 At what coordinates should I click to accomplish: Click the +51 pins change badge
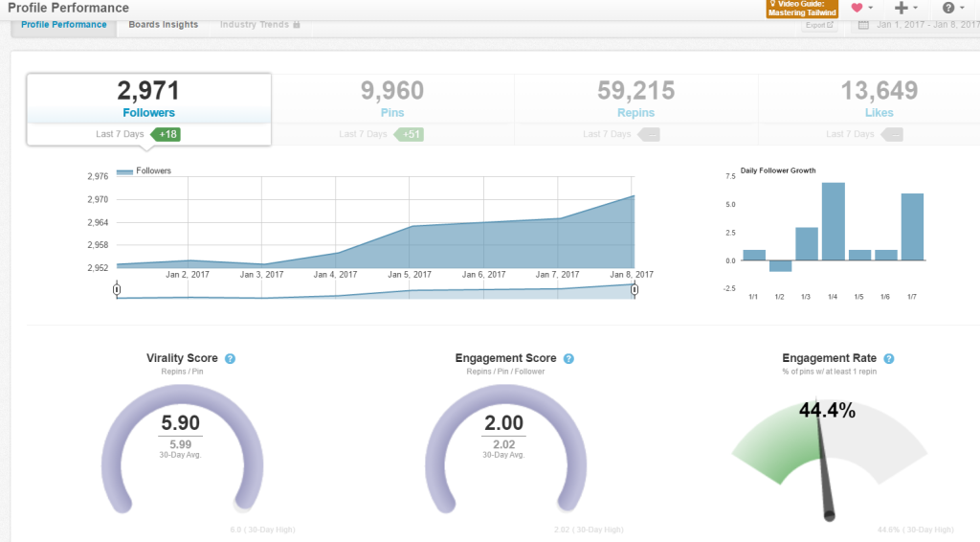pyautogui.click(x=409, y=134)
